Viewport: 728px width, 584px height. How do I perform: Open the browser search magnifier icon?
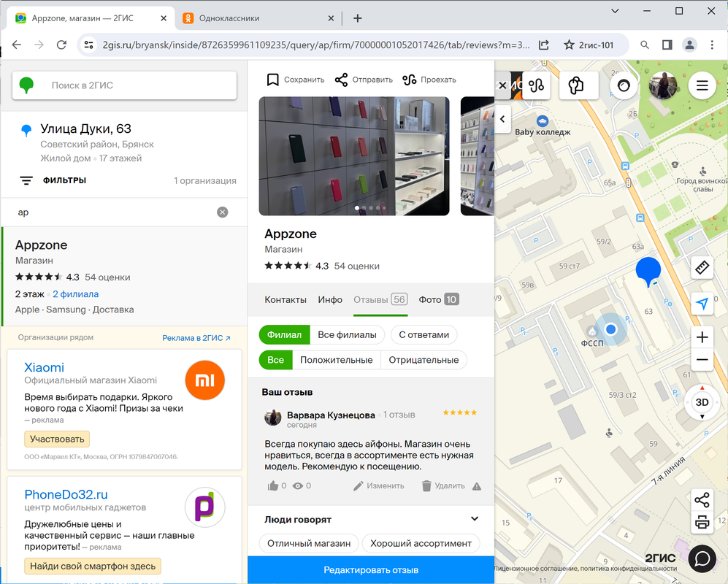coord(645,45)
